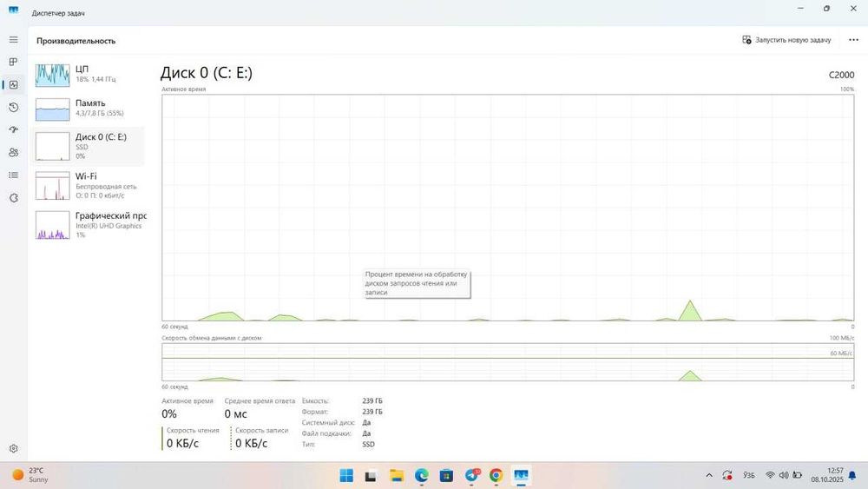Open the Details page icon
Screen dimensions: 868x489
pyautogui.click(x=13, y=175)
